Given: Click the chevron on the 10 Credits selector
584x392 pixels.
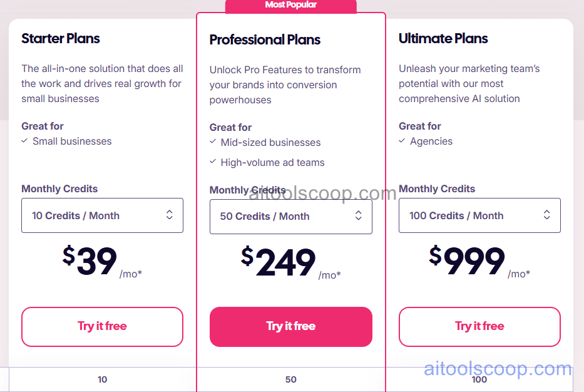Looking at the screenshot, I should 169,215.
